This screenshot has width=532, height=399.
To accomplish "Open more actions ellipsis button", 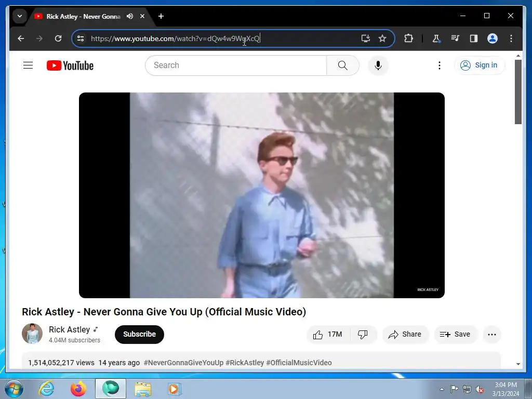I will pyautogui.click(x=491, y=335).
